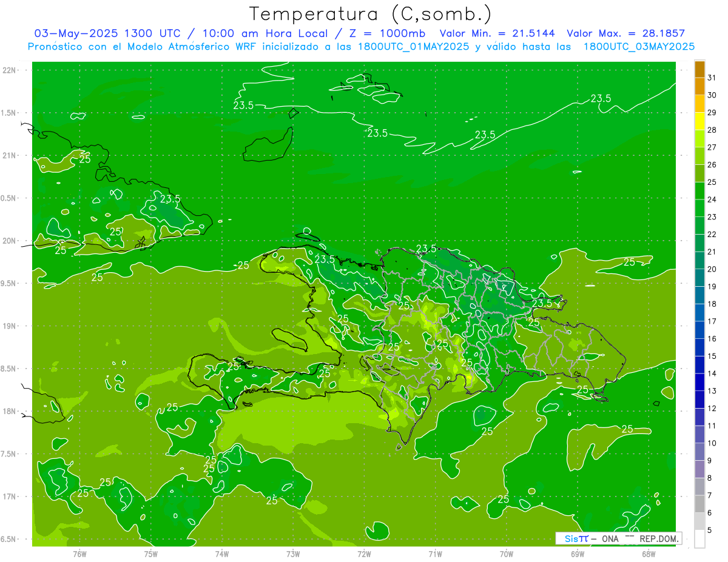Click the "68W" longitude axis label
This screenshot has width=728, height=562.
click(x=649, y=554)
